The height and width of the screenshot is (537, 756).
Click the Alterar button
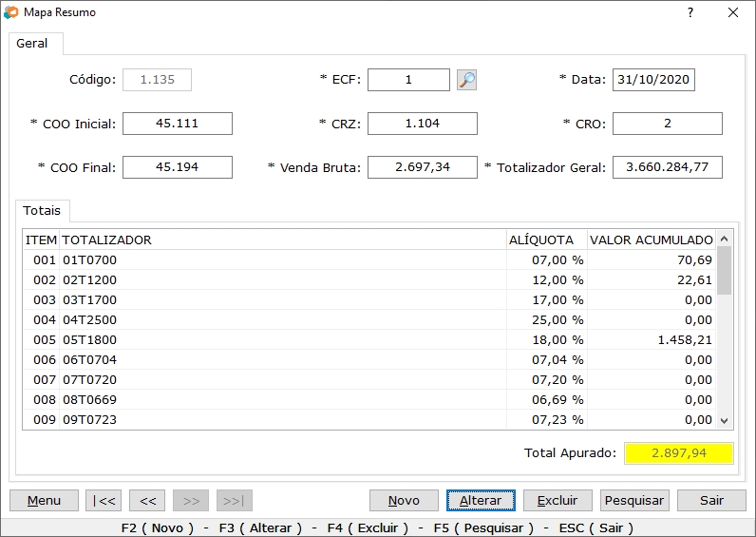click(x=481, y=501)
